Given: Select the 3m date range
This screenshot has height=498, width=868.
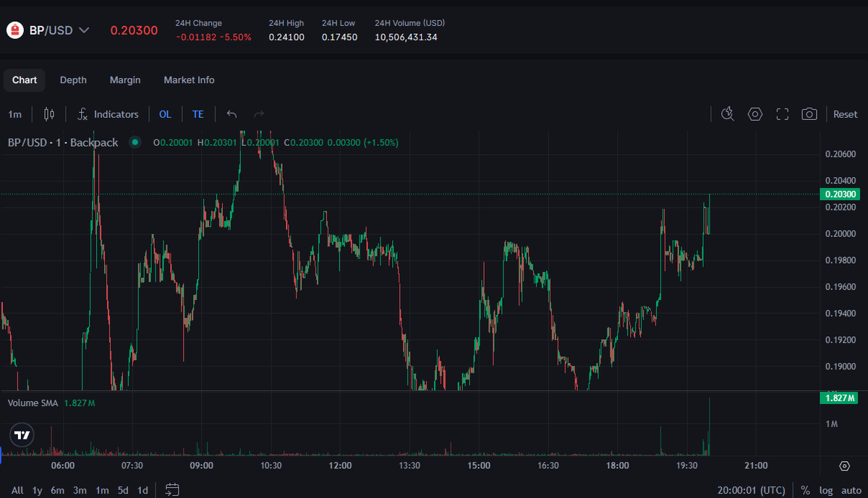Looking at the screenshot, I should click(80, 490).
